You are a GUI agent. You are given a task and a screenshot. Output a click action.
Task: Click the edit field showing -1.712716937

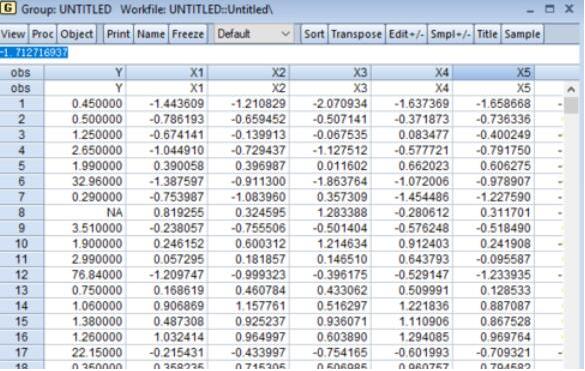290,53
